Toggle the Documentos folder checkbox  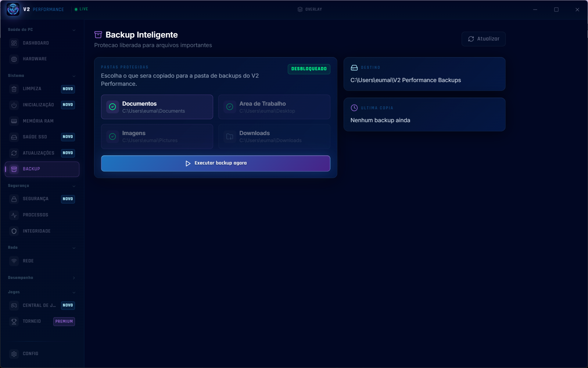[157, 107]
